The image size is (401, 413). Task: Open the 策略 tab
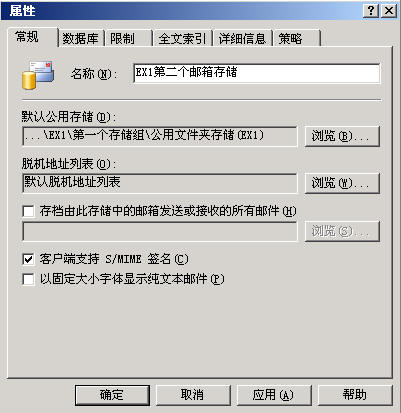297,39
